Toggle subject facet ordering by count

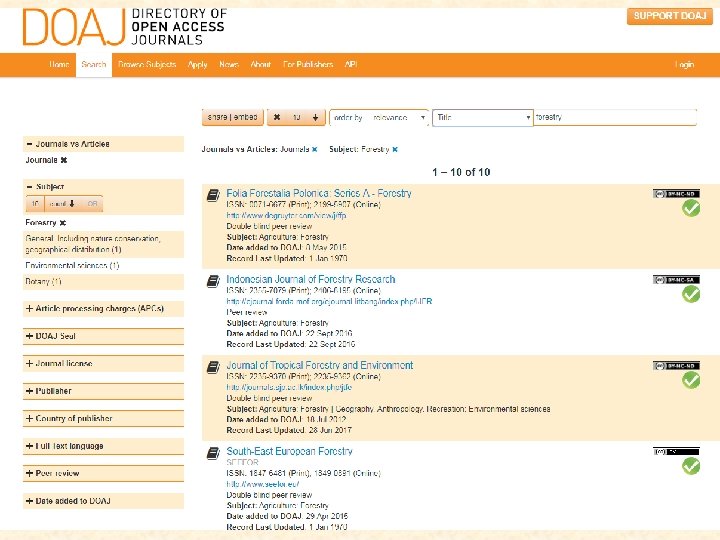click(62, 204)
